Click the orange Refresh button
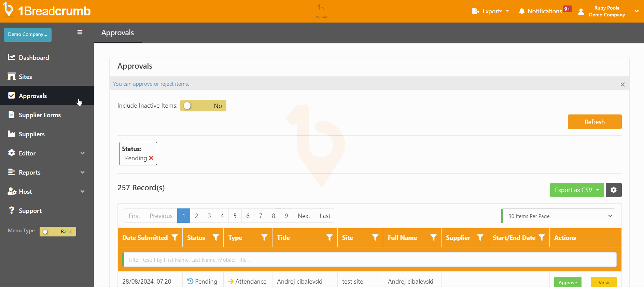This screenshot has height=287, width=644. pyautogui.click(x=594, y=122)
